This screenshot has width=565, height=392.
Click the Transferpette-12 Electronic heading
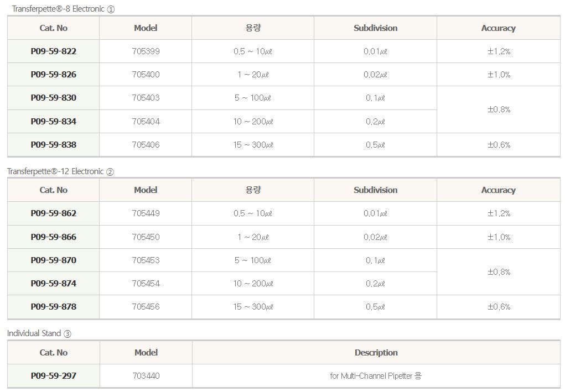(60, 171)
